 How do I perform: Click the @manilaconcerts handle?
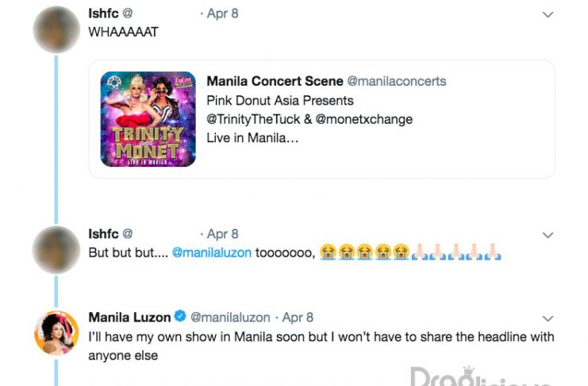tap(397, 81)
